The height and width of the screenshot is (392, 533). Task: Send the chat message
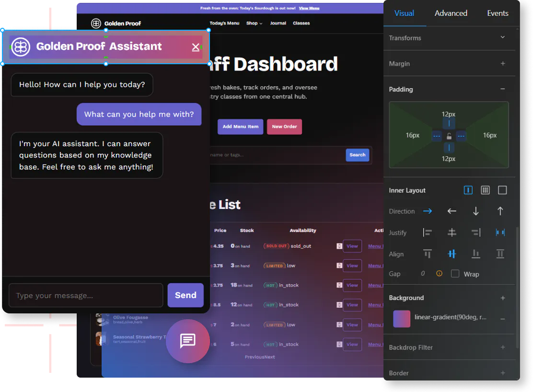pos(185,295)
